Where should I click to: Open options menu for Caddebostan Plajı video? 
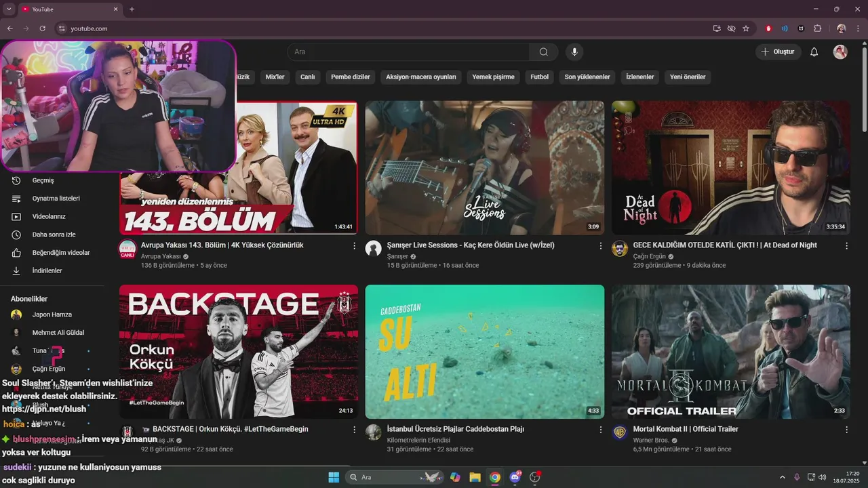(x=600, y=429)
